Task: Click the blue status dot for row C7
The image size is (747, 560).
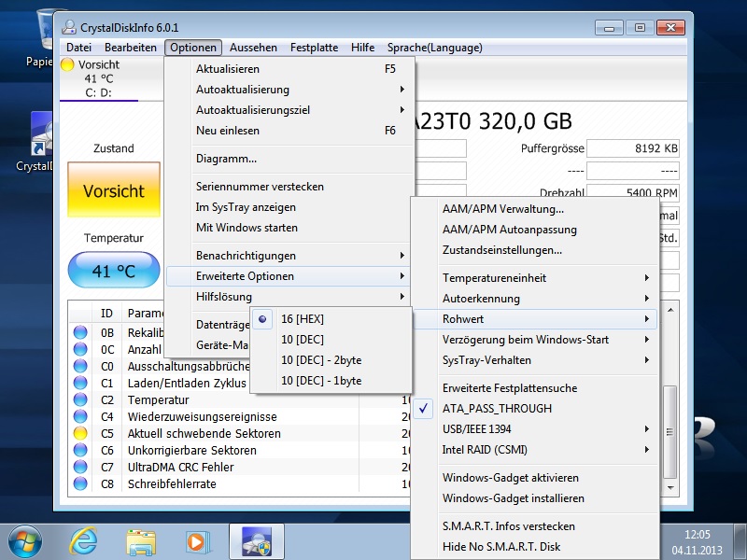Action: coord(80,467)
